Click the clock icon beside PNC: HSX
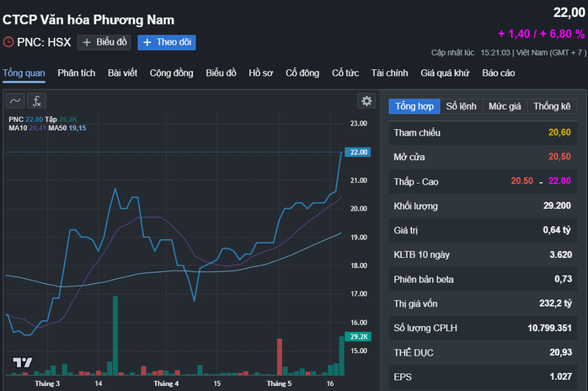 (8, 42)
